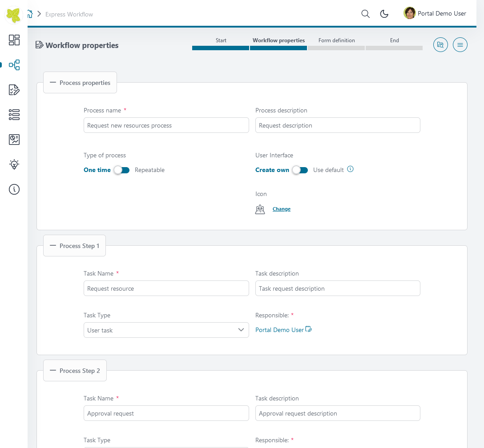Click the Process name input field
Image resolution: width=484 pixels, height=448 pixels.
point(166,125)
